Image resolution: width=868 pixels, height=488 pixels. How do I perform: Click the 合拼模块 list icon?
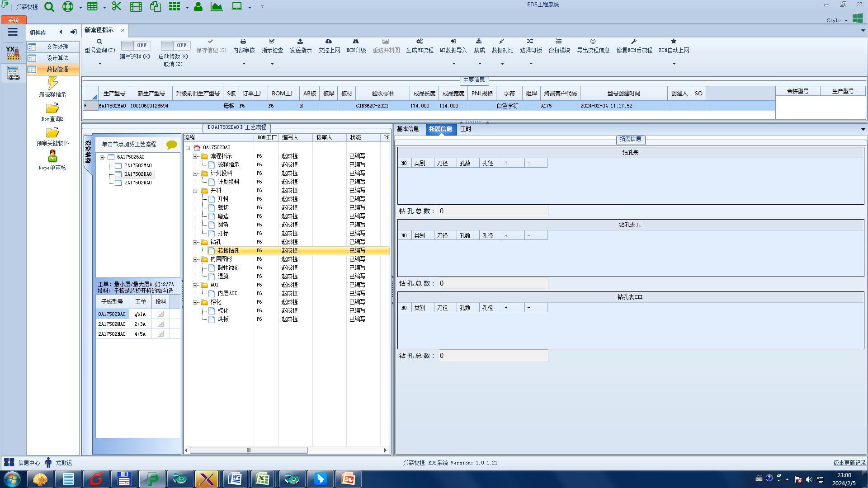559,42
